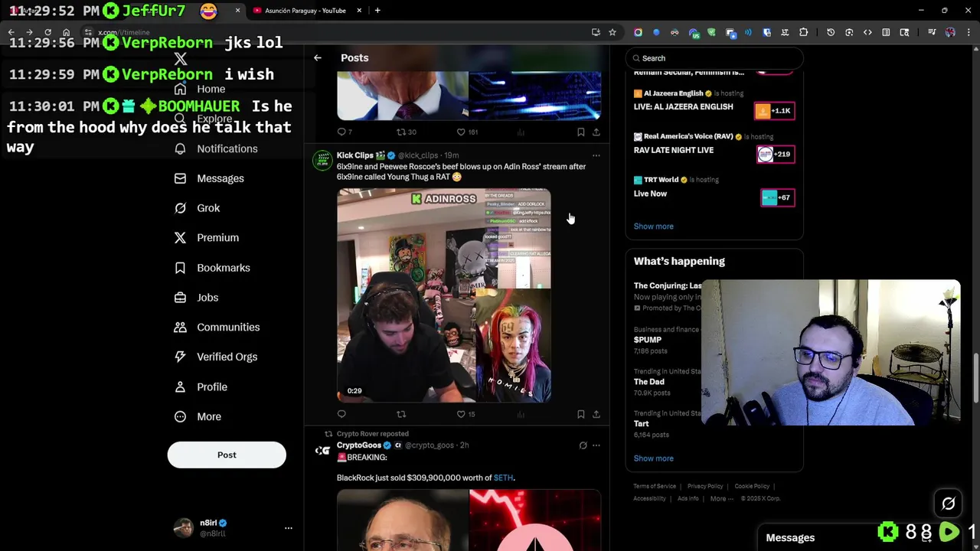The image size is (980, 551).
Task: Click the Communities people icon
Action: click(180, 327)
